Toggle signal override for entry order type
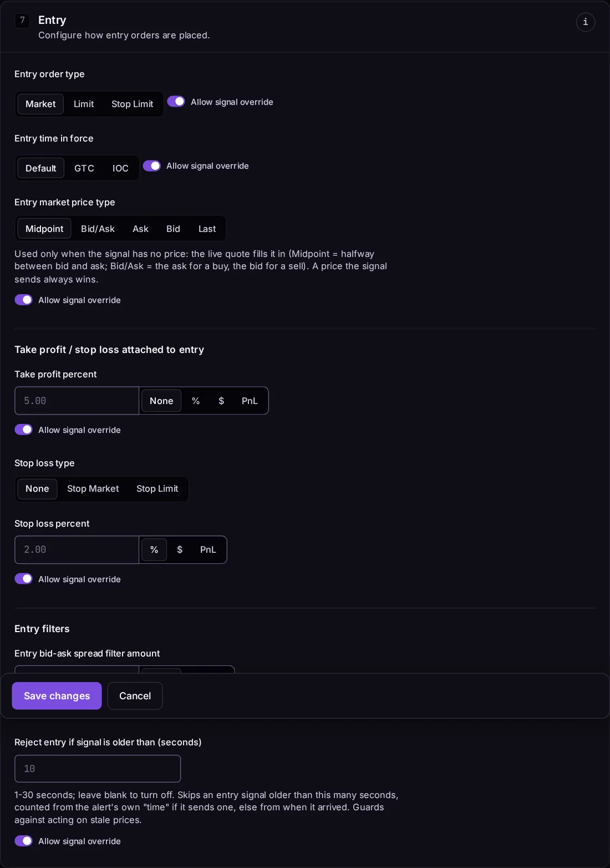This screenshot has width=610, height=868. [x=176, y=102]
